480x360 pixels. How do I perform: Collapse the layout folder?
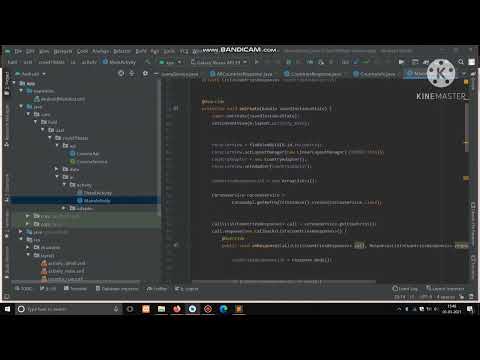(28, 255)
